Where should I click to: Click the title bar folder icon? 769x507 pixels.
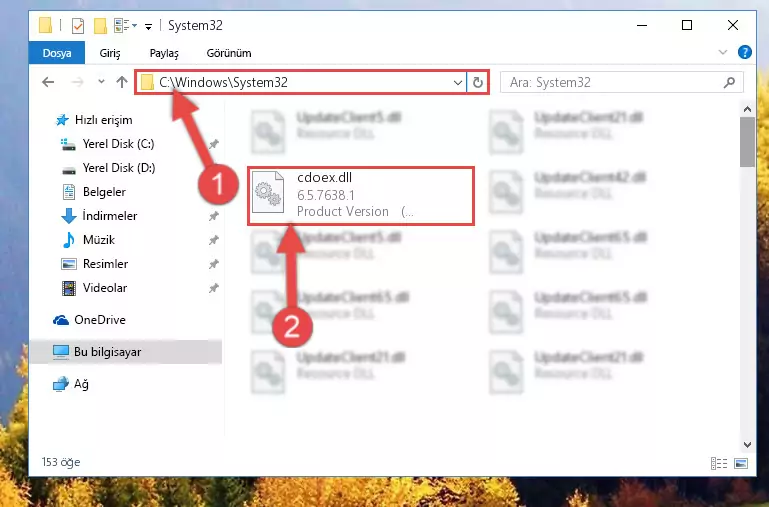click(x=45, y=25)
